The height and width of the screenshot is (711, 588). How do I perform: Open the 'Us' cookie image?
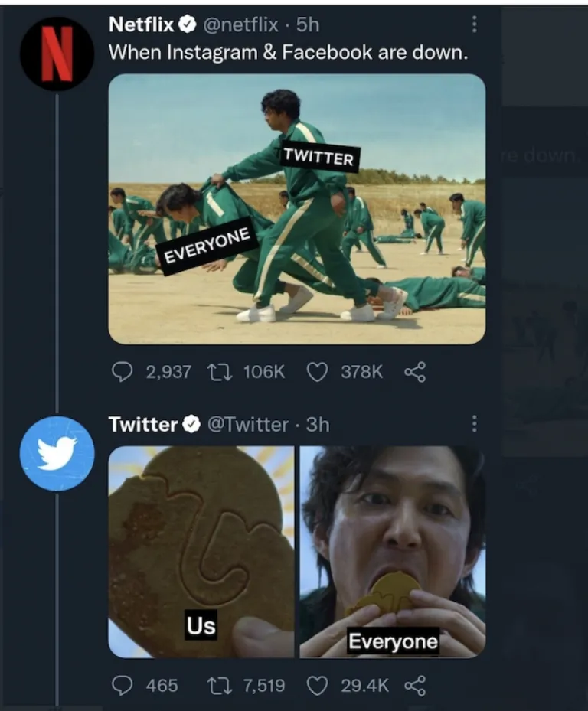point(201,551)
